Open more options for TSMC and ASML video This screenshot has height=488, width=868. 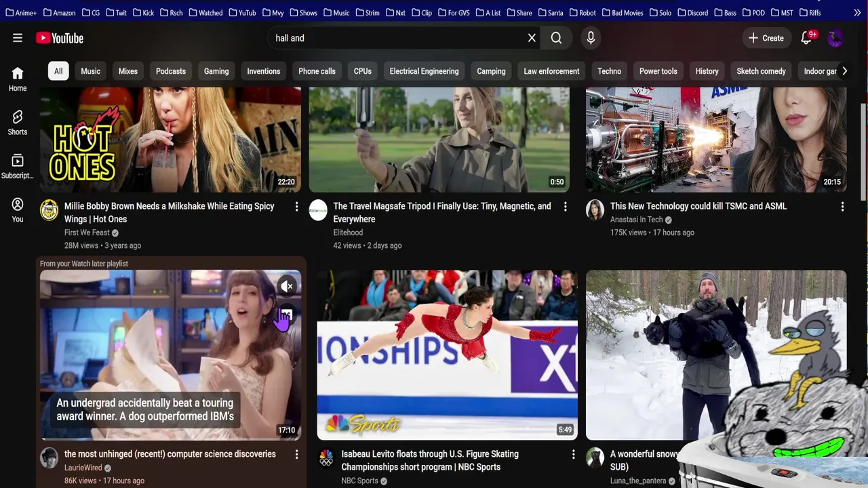(842, 207)
